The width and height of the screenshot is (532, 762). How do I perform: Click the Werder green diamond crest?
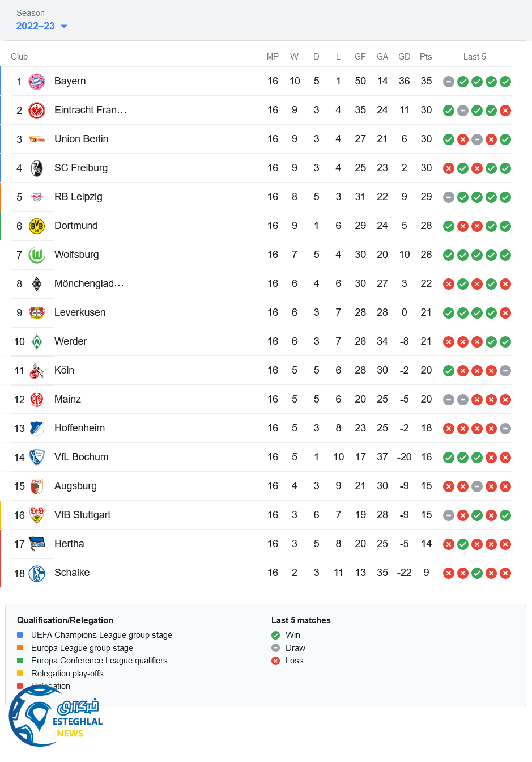37,342
